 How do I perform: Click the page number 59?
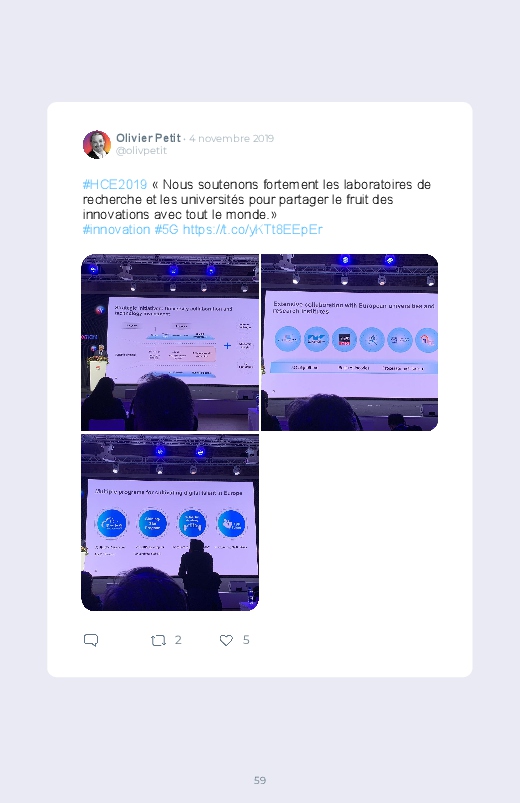260,780
